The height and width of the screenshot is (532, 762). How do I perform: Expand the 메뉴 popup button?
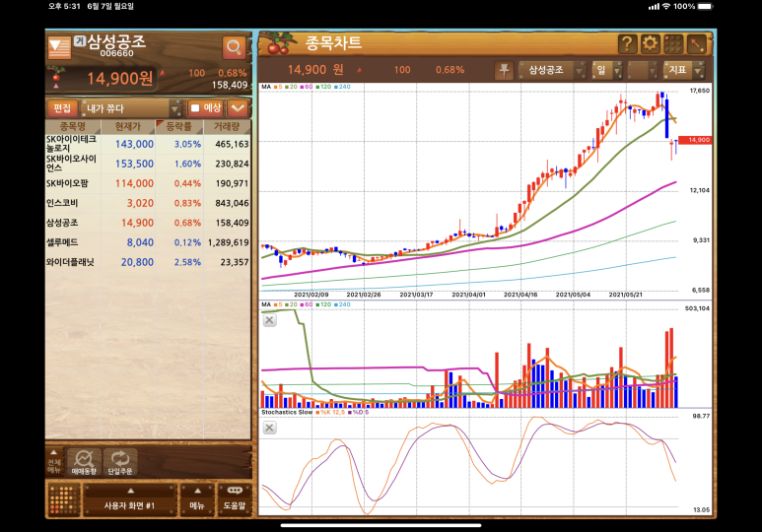click(x=197, y=499)
